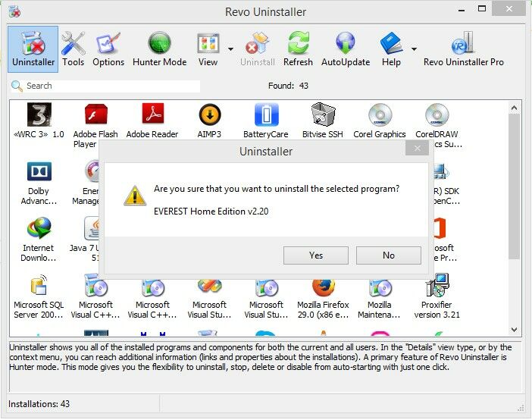Select the Bitvise SSH program icon
The width and height of the screenshot is (532, 420).
pos(324,121)
